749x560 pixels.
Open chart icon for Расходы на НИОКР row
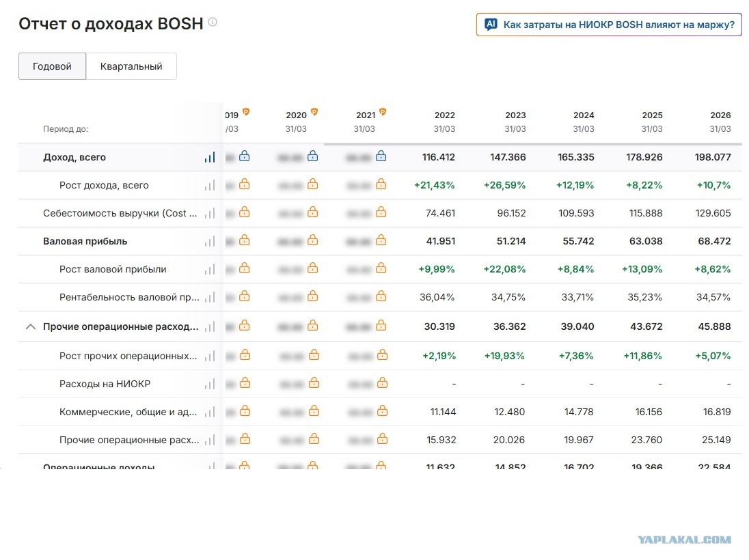pos(210,384)
